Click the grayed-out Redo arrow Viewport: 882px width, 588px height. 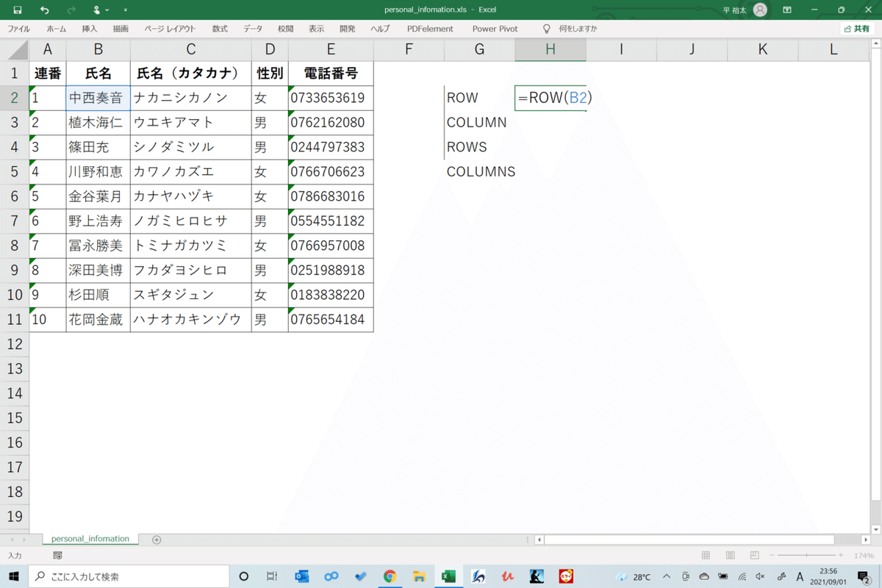tap(71, 10)
